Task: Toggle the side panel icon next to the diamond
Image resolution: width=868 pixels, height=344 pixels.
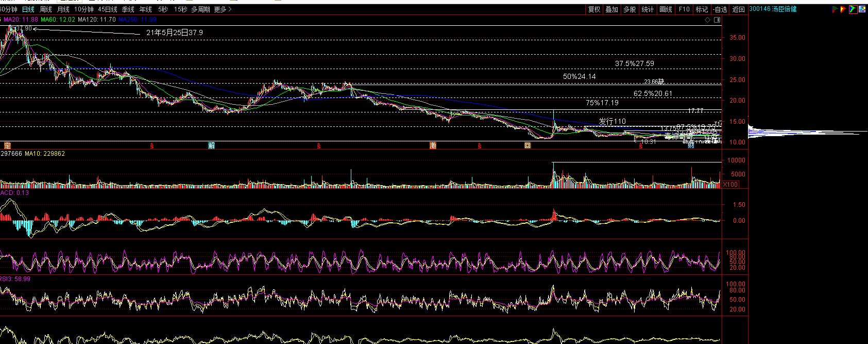Action: tap(717, 20)
